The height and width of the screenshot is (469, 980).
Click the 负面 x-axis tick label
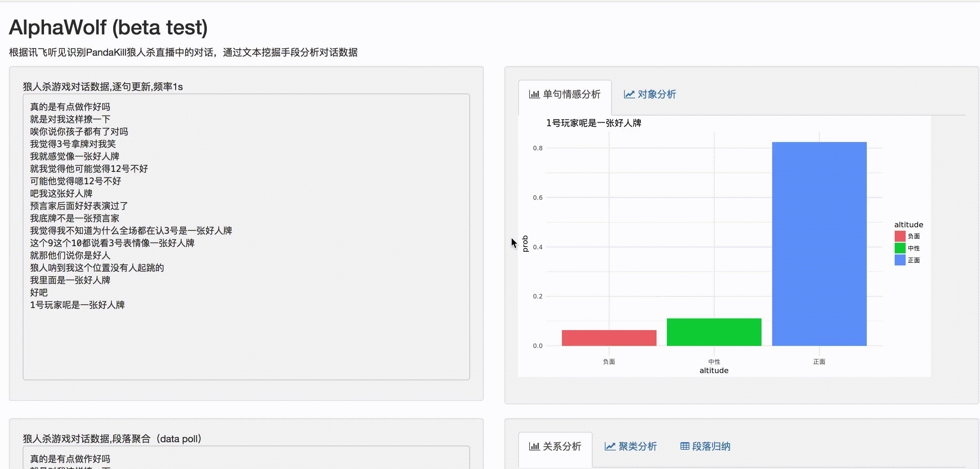(x=609, y=362)
